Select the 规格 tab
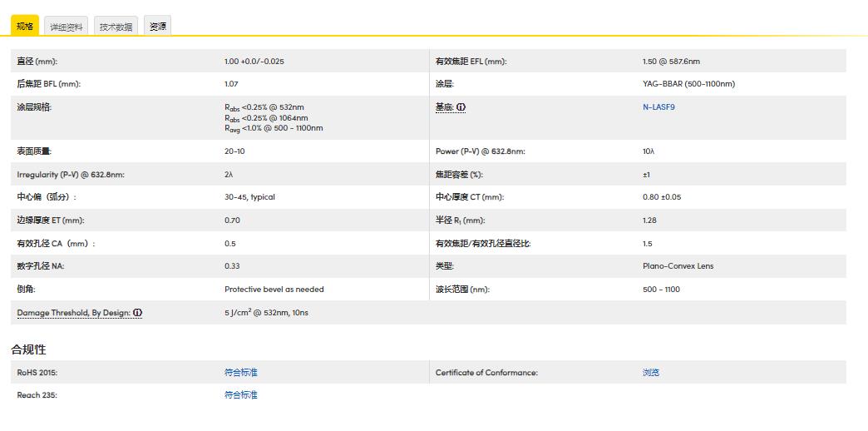 pos(25,27)
